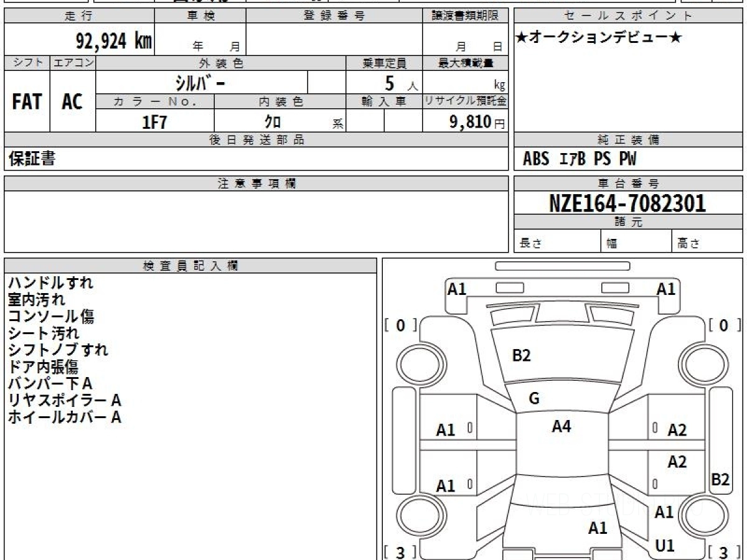Viewport: 747px width, 560px height.
Task: Select the equipment list ABS エアB PS PW
Action: pos(580,159)
